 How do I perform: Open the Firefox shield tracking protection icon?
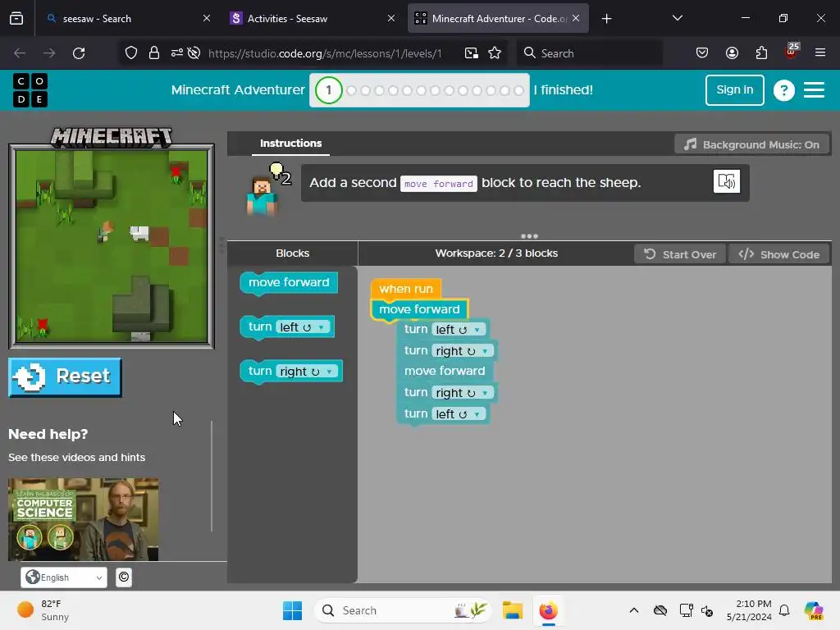pyautogui.click(x=131, y=53)
